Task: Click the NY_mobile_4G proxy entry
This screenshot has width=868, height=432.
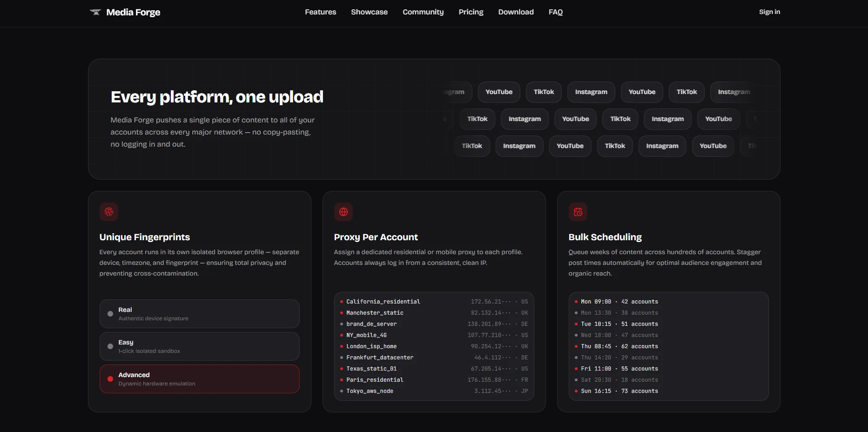Action: coord(434,335)
